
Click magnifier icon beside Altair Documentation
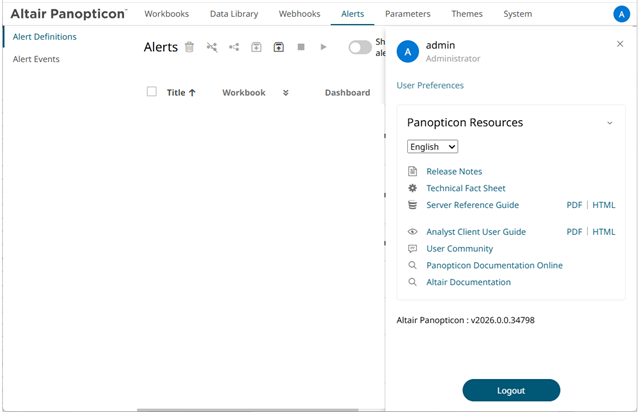click(413, 282)
